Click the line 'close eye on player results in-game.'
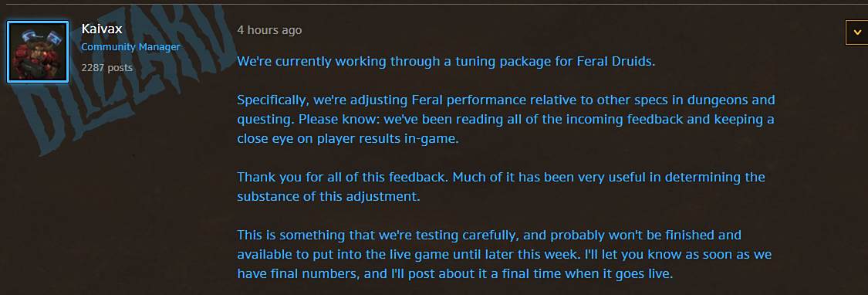This screenshot has height=295, width=868. pyautogui.click(x=348, y=139)
